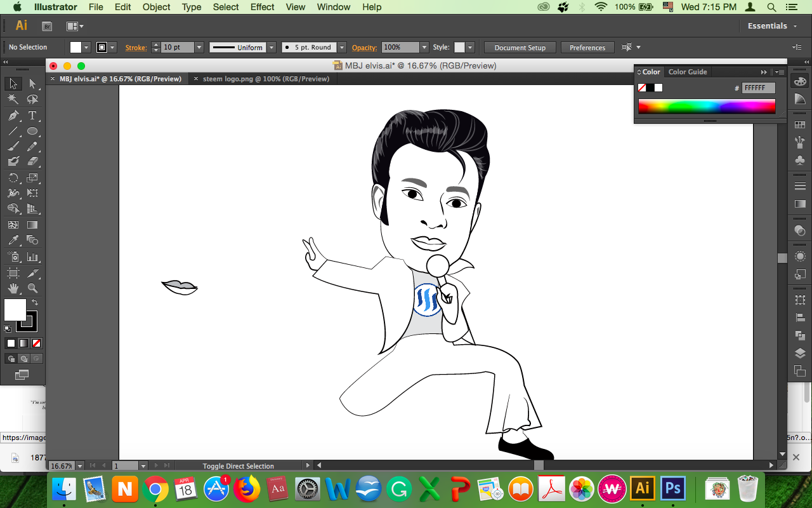Click the Document Setup button
This screenshot has height=508, width=812.
tap(520, 48)
